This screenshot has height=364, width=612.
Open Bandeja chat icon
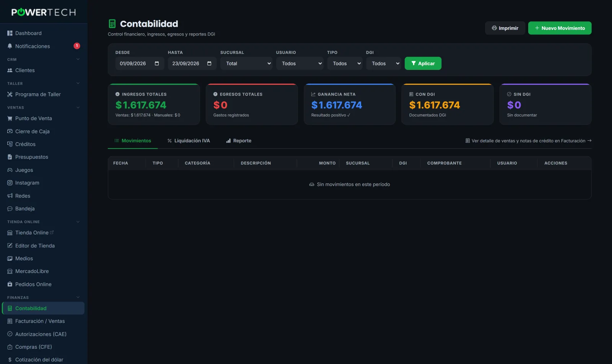point(10,208)
